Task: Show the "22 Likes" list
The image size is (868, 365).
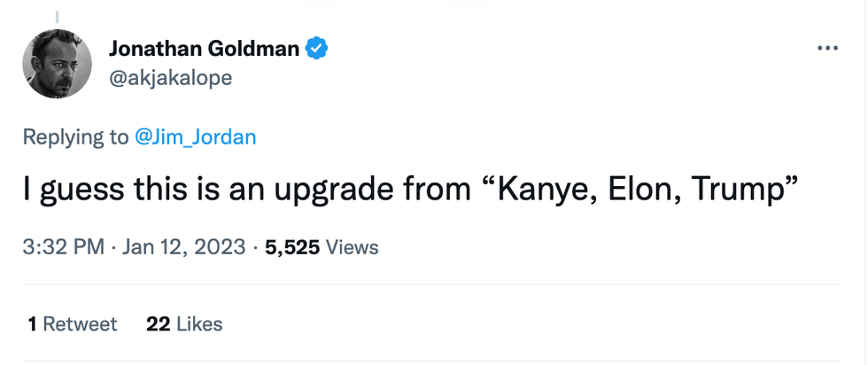Action: [184, 324]
